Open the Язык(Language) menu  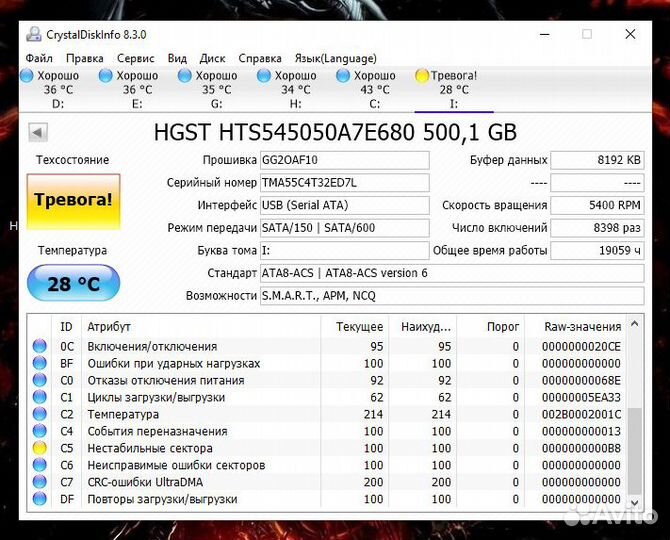(335, 58)
